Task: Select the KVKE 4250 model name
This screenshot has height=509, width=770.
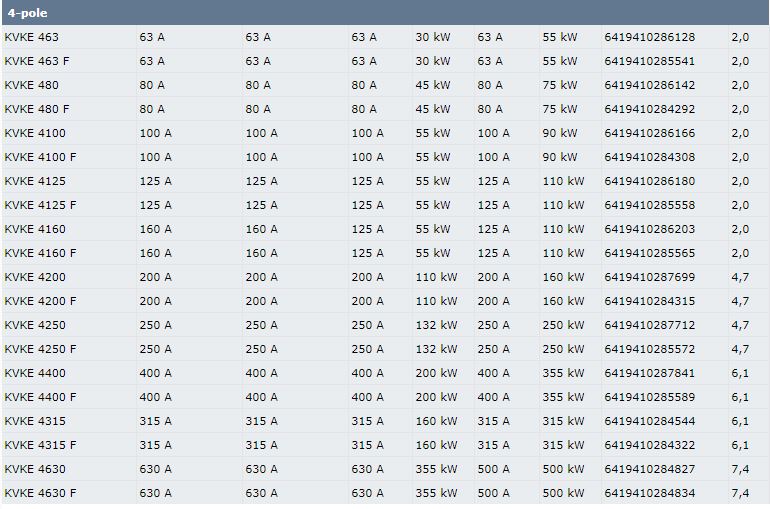Action: pos(35,326)
